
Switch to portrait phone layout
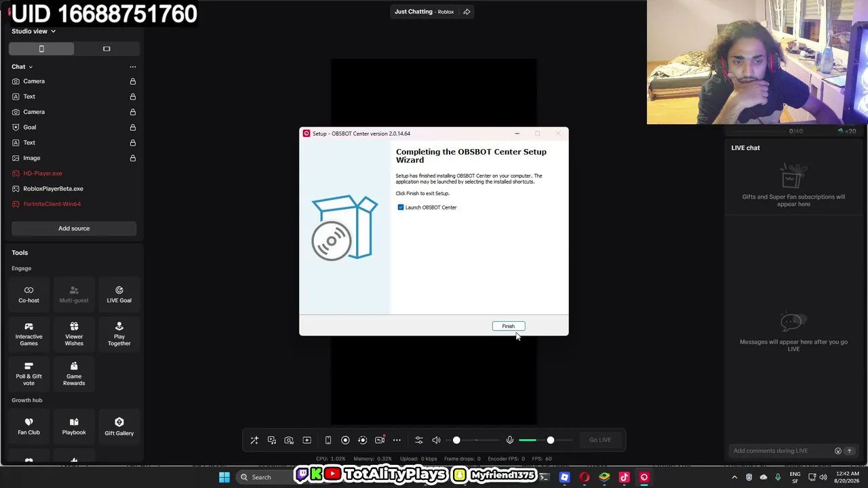click(x=41, y=49)
